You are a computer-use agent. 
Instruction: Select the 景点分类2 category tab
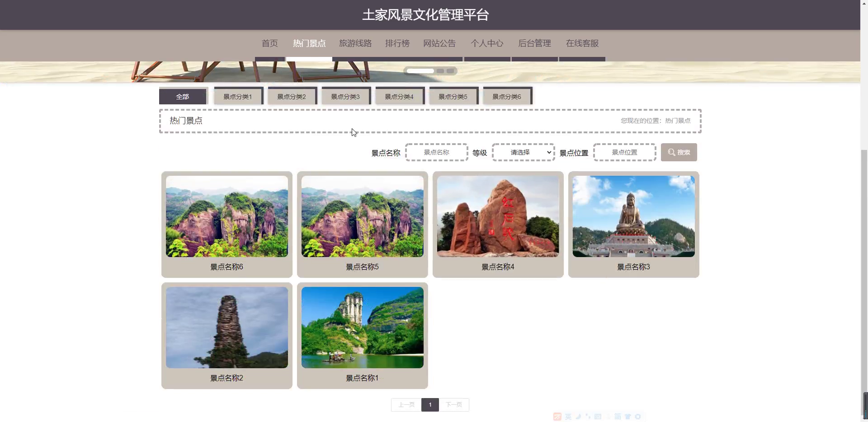pos(292,96)
